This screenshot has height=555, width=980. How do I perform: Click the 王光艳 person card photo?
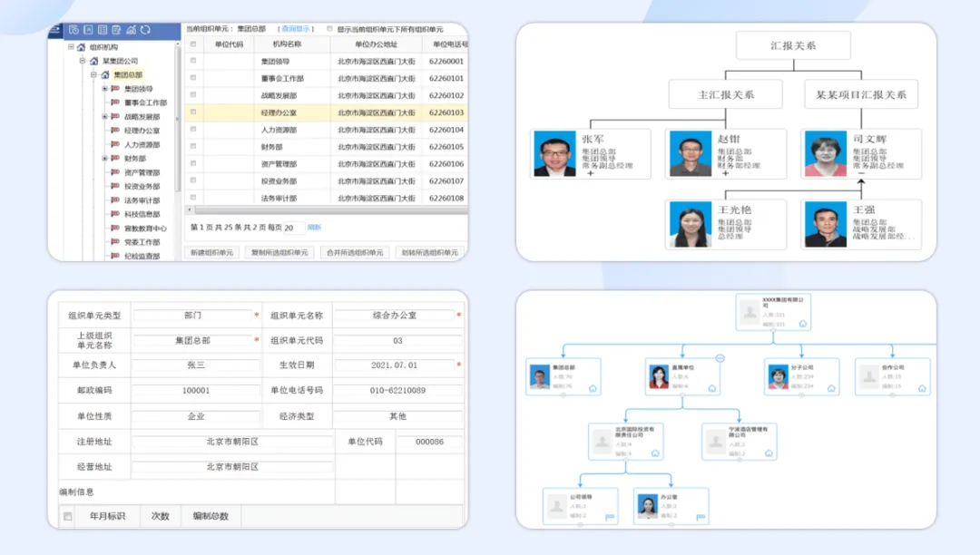coord(690,224)
